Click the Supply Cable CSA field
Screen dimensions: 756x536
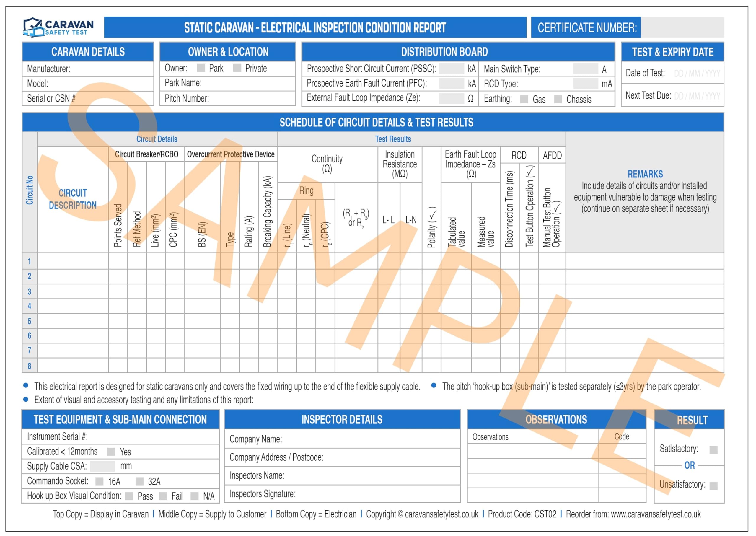click(103, 466)
